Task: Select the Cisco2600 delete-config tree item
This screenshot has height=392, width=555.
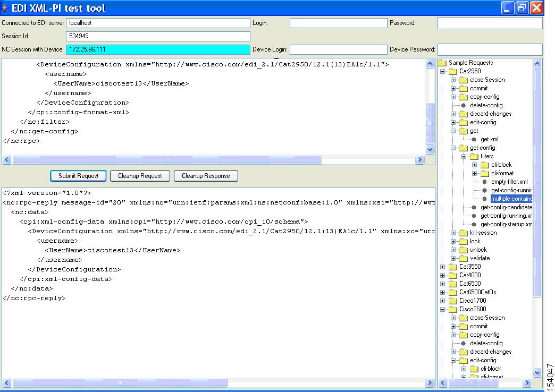Action: tap(486, 343)
